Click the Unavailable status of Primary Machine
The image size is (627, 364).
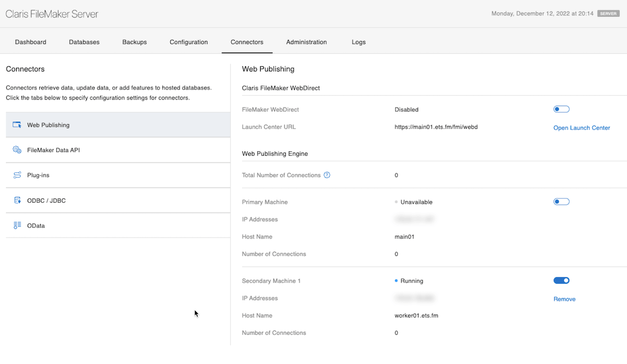[416, 202]
